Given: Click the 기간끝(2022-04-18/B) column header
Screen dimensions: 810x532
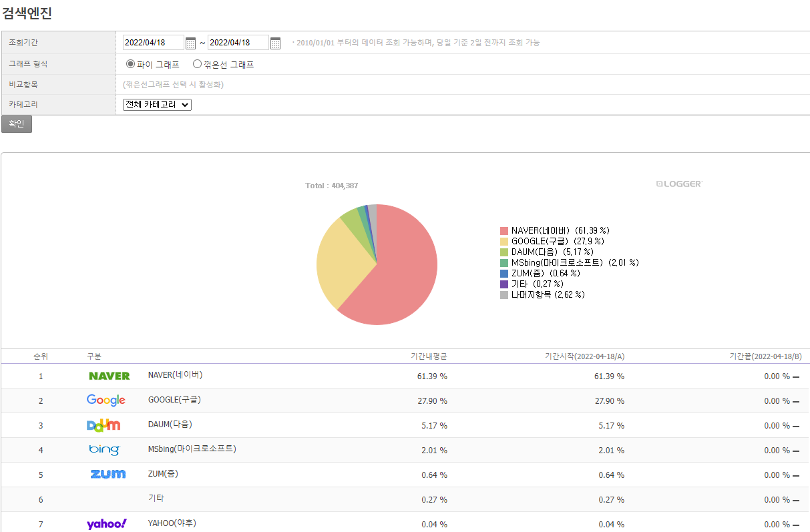Looking at the screenshot, I should pyautogui.click(x=765, y=356).
